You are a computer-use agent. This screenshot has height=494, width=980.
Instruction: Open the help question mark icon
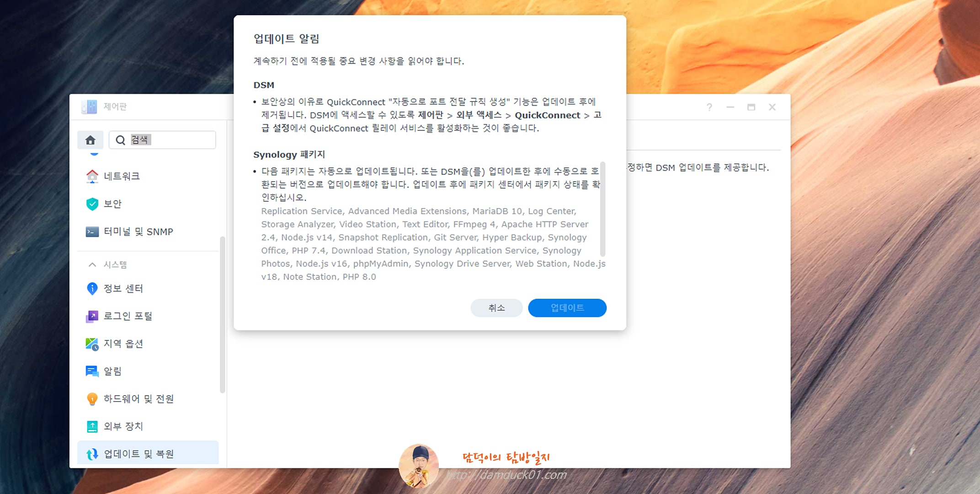pos(709,107)
